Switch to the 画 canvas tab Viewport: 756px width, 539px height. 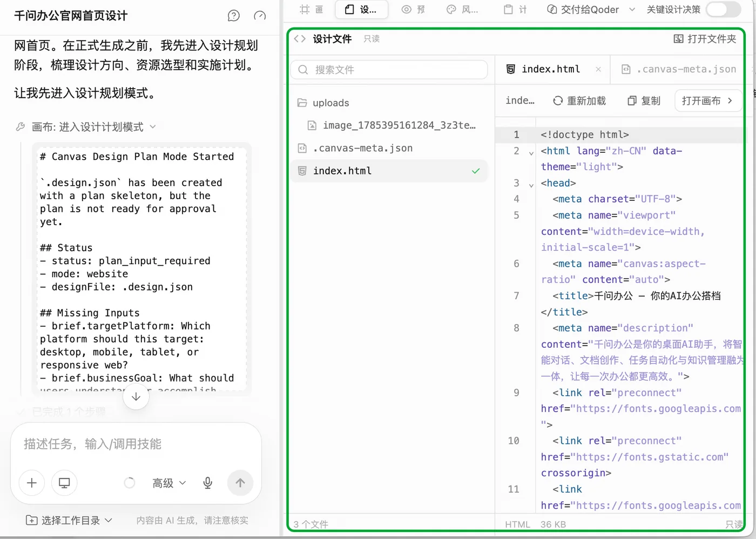point(312,9)
